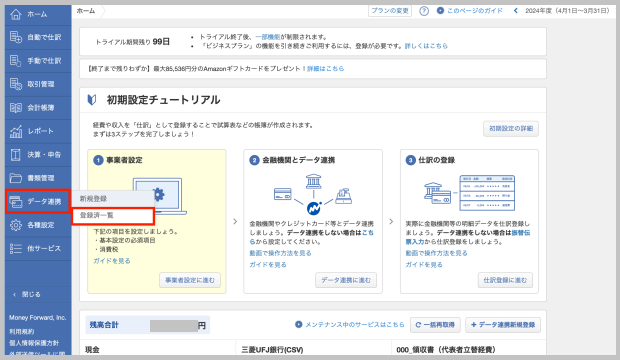This screenshot has width=620, height=360.
Task: Collapse sidebar with 閉じる
Action: (x=27, y=294)
